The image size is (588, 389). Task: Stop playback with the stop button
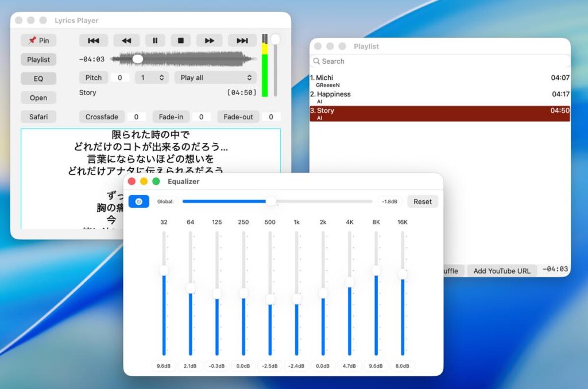[180, 40]
